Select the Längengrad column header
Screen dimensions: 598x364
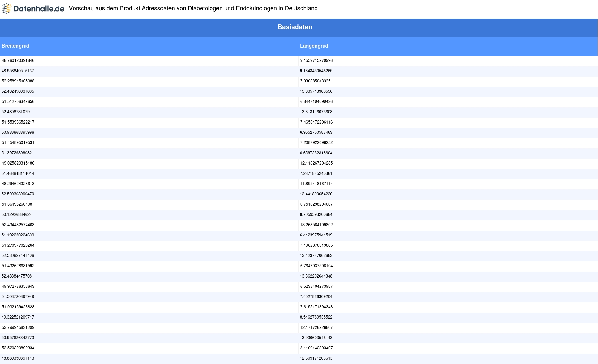point(314,46)
